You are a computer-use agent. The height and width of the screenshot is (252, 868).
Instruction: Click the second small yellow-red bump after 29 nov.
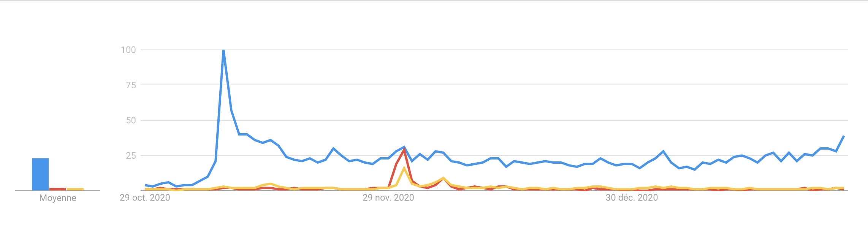tap(443, 178)
